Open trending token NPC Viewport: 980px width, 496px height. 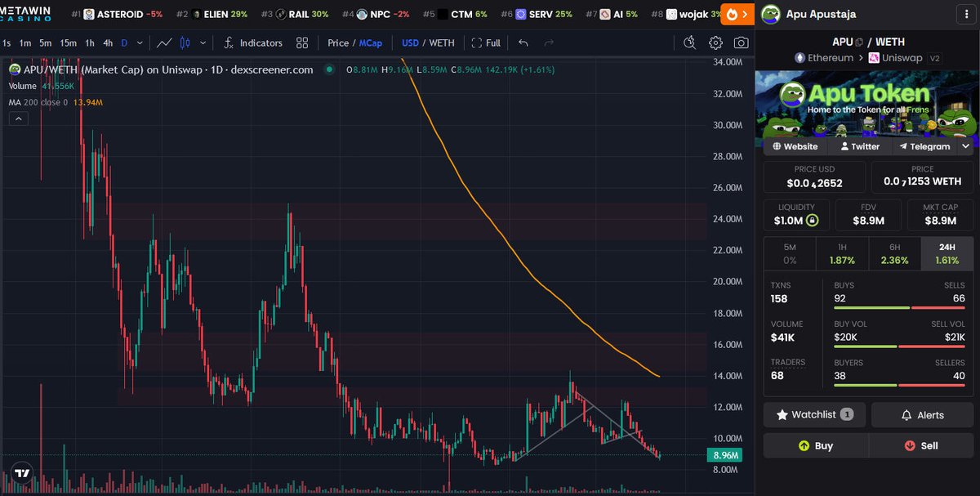click(376, 15)
